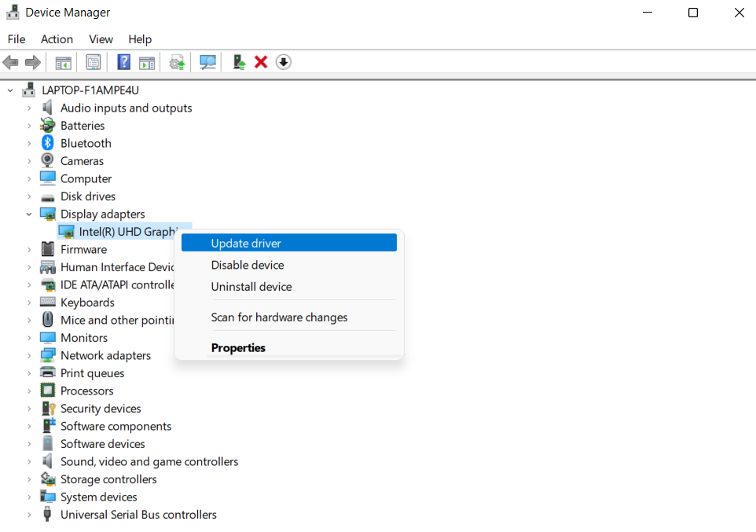Click the Bluetooth category icon

47,143
